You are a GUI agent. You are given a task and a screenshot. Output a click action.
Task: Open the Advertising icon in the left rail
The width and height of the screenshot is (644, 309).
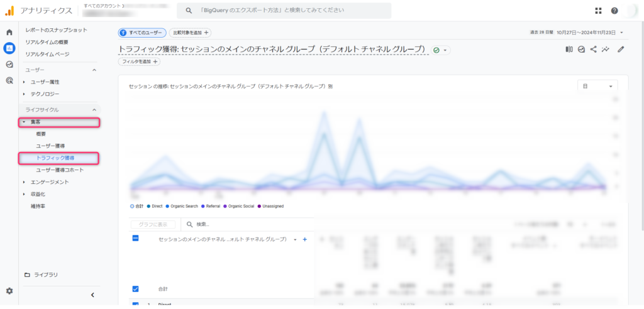pos(9,80)
